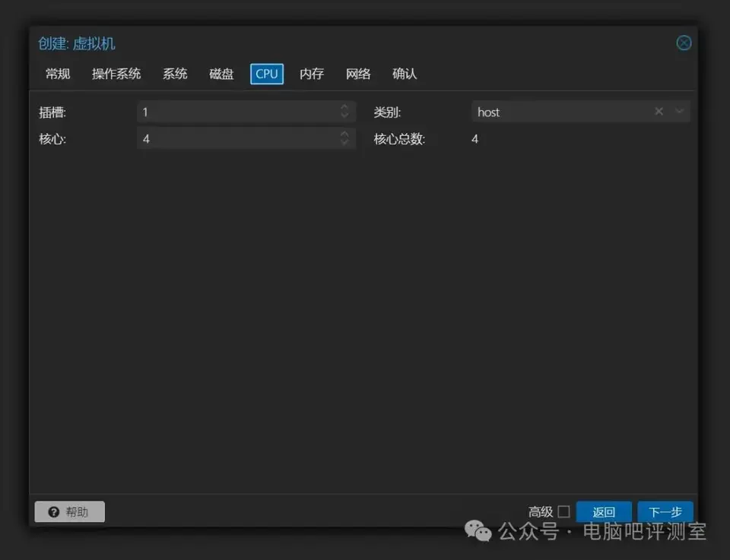Switch to the 内存 tab

click(x=312, y=74)
